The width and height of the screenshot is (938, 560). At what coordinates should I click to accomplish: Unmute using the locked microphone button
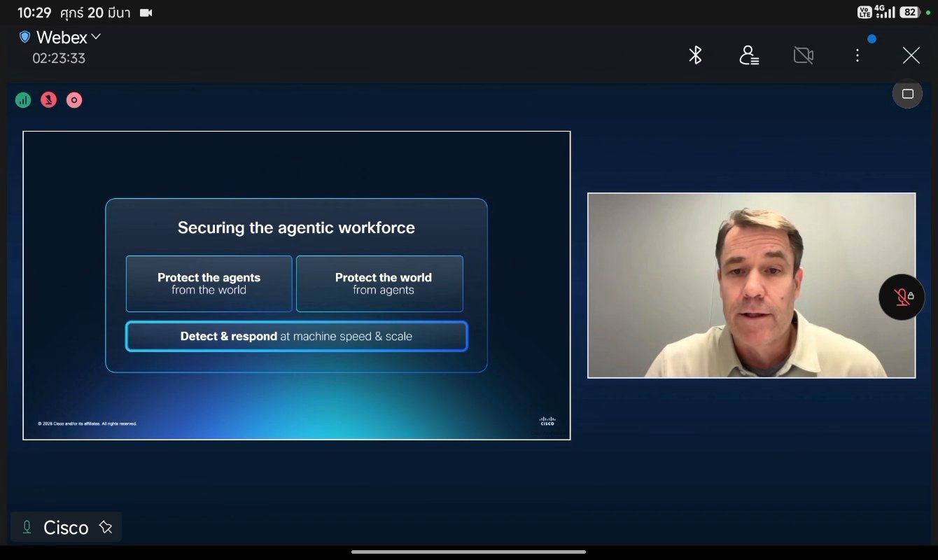902,297
